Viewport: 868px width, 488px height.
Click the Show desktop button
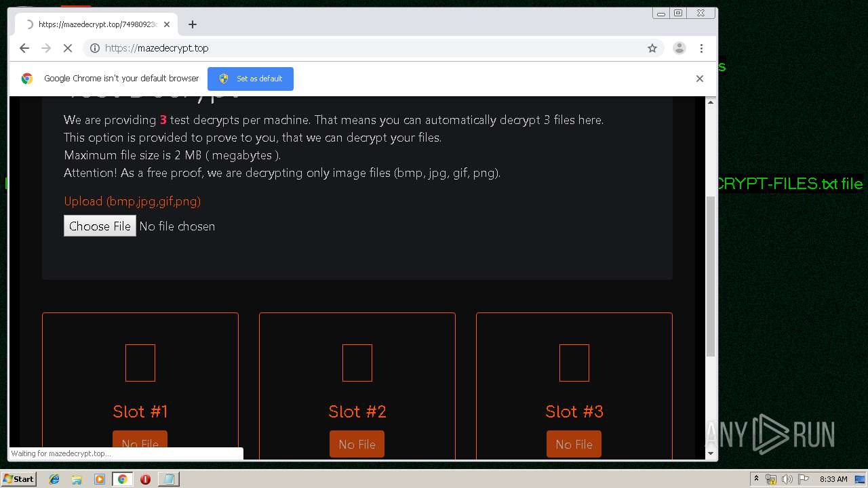[860, 479]
